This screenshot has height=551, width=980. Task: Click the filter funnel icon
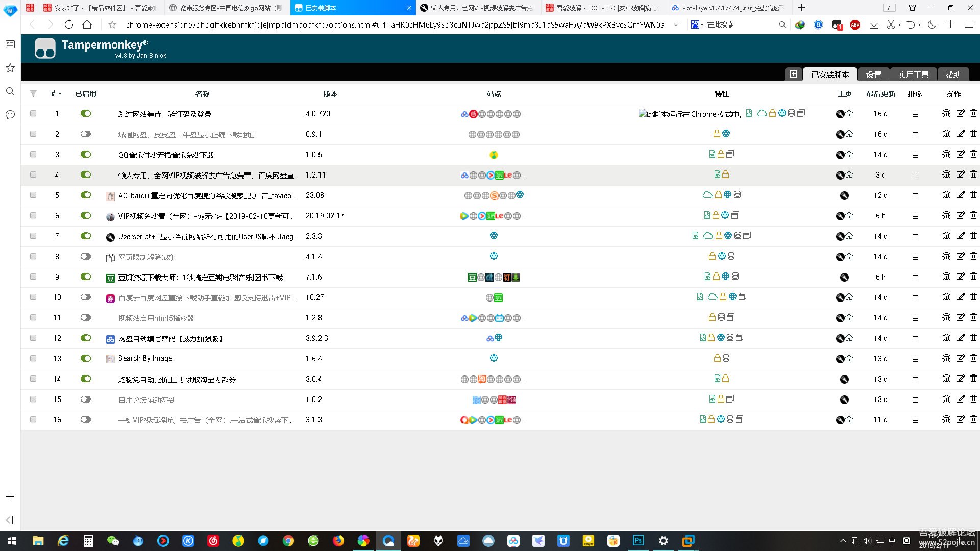(x=33, y=94)
